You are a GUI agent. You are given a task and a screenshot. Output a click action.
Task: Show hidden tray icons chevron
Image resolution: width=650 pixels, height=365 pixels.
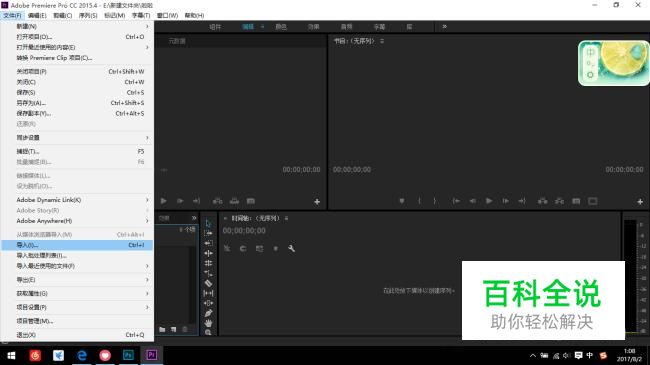point(533,355)
